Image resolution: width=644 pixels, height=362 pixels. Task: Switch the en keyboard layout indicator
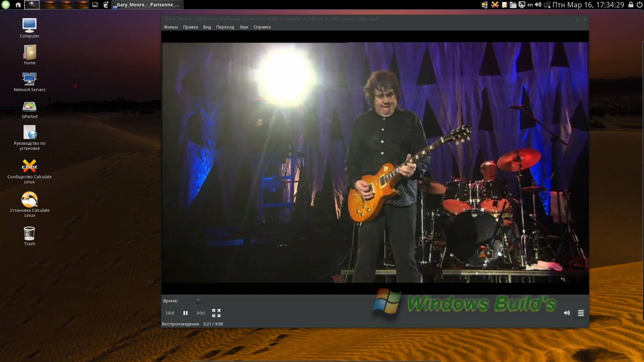[x=530, y=5]
